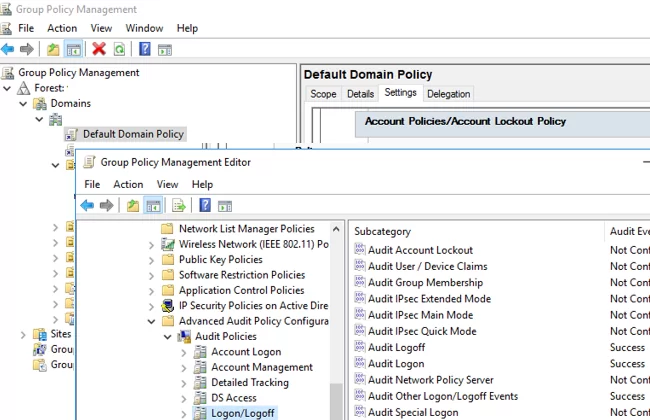
Task: Expand Wireless Network (IEEE 802.11) Policies node
Action: point(152,245)
